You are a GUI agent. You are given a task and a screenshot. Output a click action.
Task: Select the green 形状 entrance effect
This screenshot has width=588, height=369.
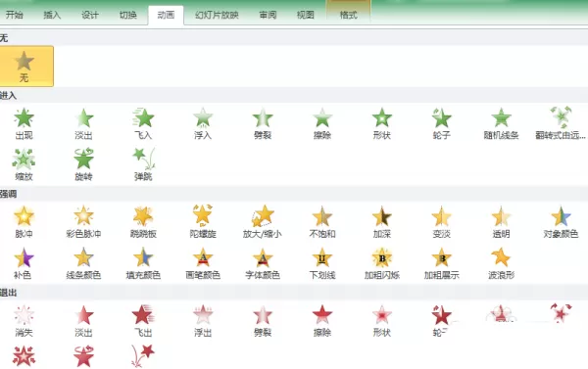pos(382,123)
